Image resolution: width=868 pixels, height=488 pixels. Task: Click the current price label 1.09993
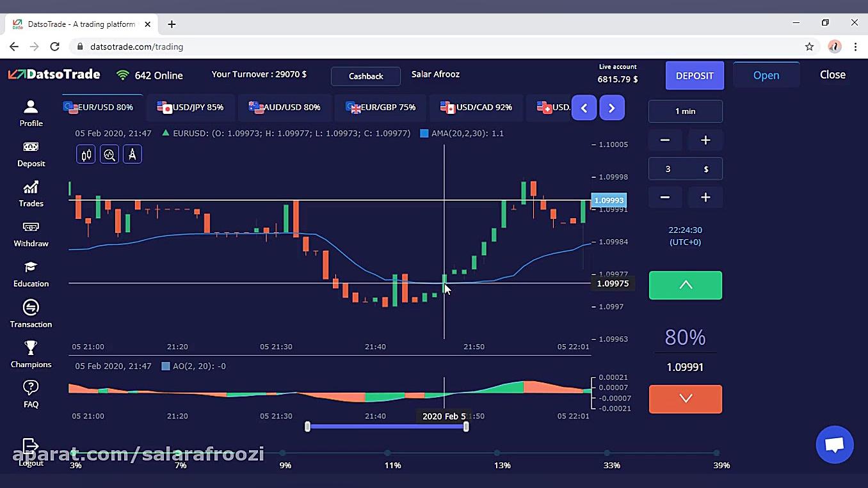pyautogui.click(x=609, y=200)
